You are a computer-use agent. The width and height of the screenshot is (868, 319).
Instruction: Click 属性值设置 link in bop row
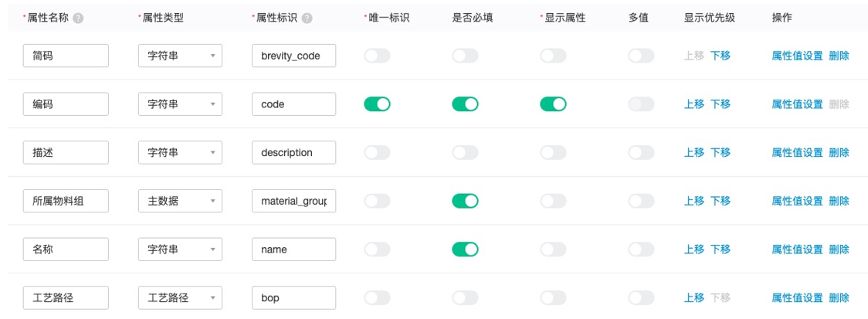click(x=797, y=298)
